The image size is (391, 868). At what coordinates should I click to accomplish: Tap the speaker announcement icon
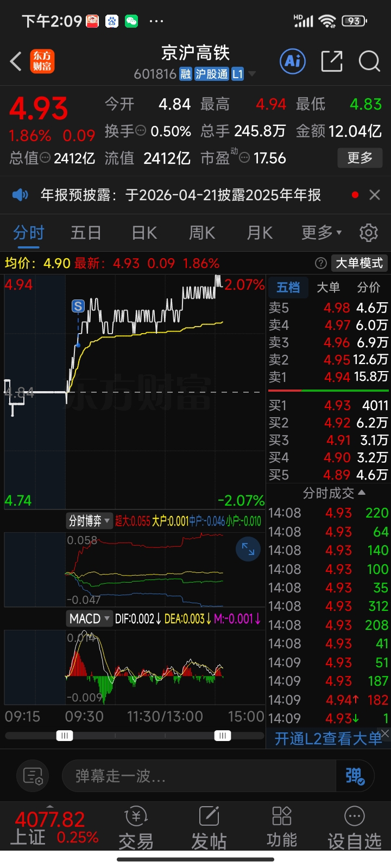pos(20,195)
